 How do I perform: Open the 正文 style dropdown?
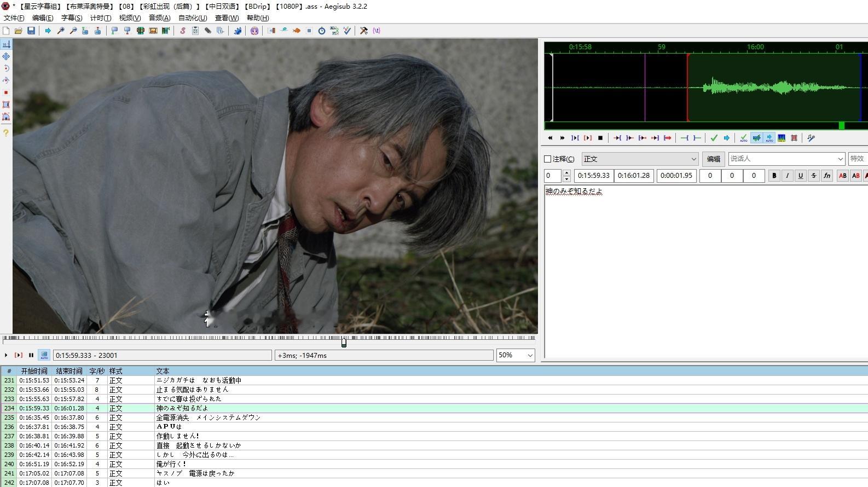tap(640, 159)
